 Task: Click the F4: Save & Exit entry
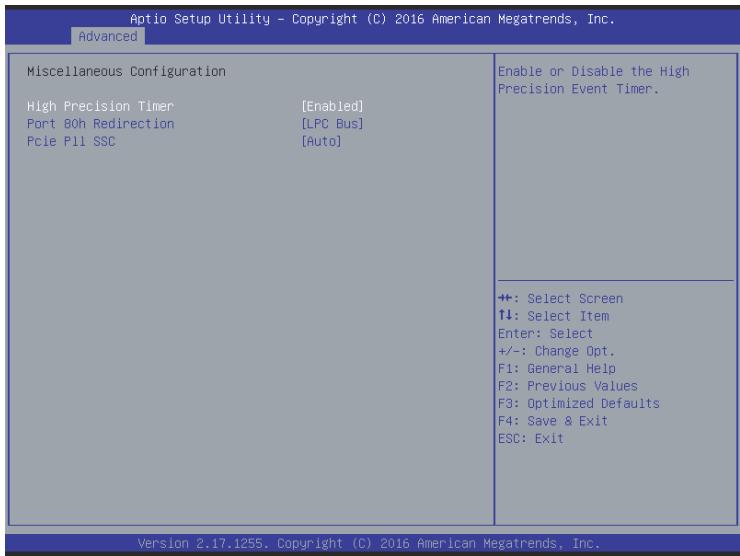tap(553, 421)
